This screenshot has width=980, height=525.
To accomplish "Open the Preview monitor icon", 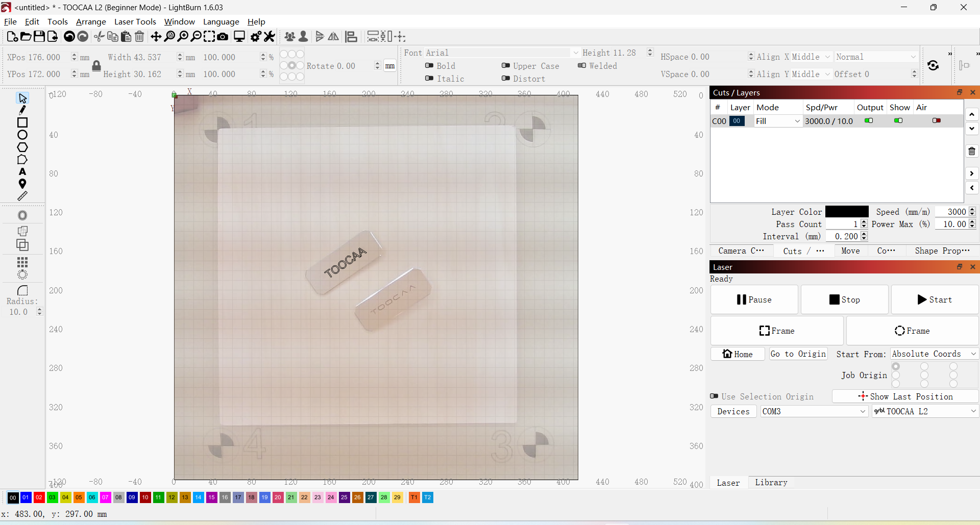I will [239, 37].
